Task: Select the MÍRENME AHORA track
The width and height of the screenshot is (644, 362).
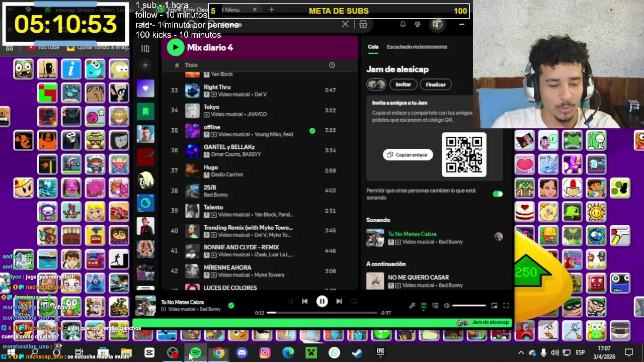Action: 260,271
